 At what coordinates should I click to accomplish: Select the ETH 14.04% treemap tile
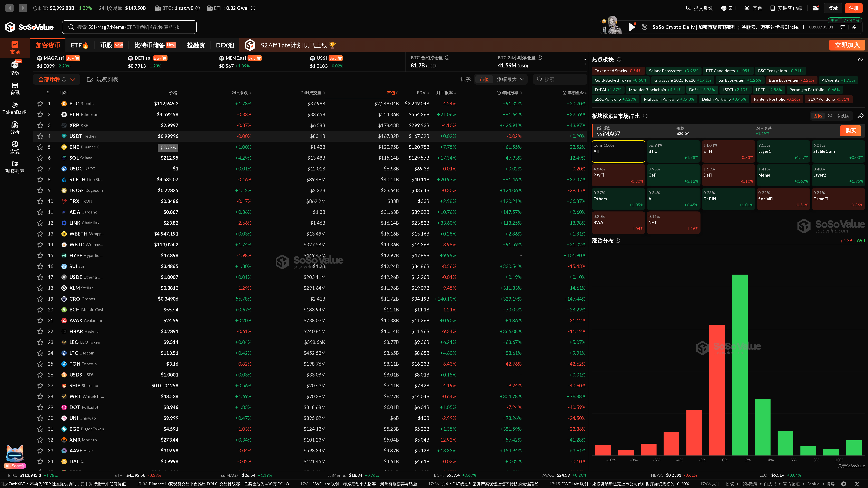728,151
